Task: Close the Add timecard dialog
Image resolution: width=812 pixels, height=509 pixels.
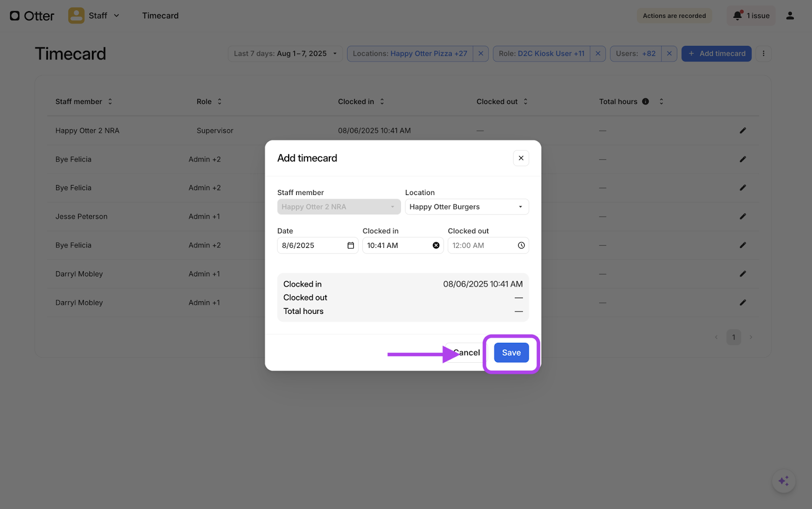Action: pos(521,158)
